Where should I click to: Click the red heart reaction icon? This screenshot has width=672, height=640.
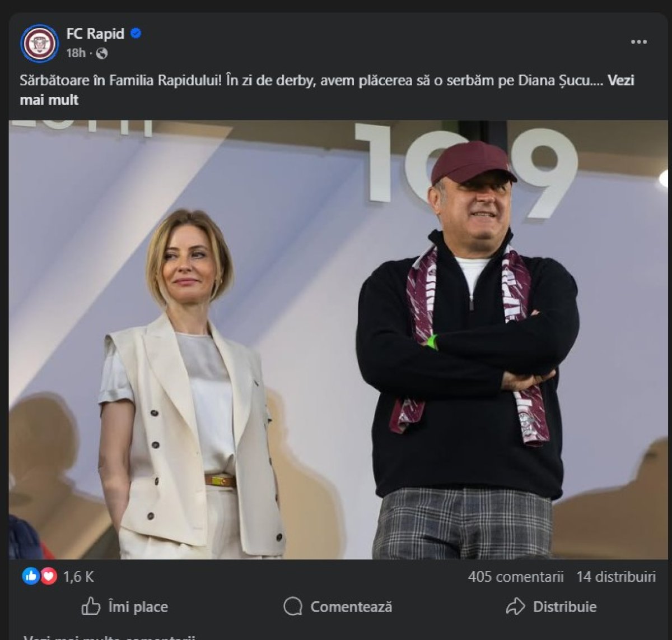click(x=49, y=576)
